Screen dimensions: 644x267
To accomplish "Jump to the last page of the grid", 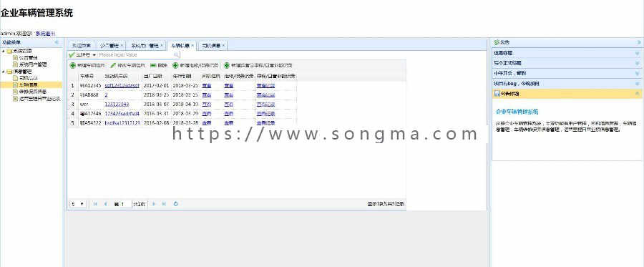I will (x=164, y=204).
